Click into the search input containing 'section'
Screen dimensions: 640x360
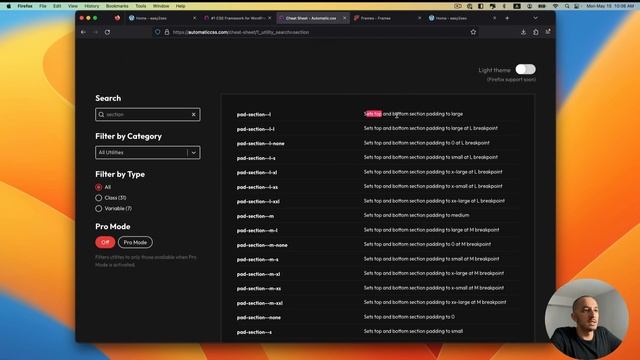148,115
